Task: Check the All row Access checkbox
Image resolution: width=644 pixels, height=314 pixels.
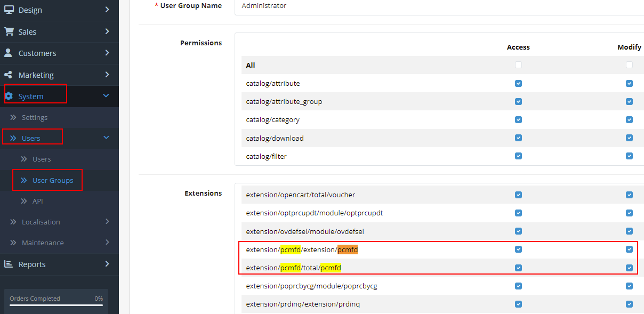Action: pos(518,65)
